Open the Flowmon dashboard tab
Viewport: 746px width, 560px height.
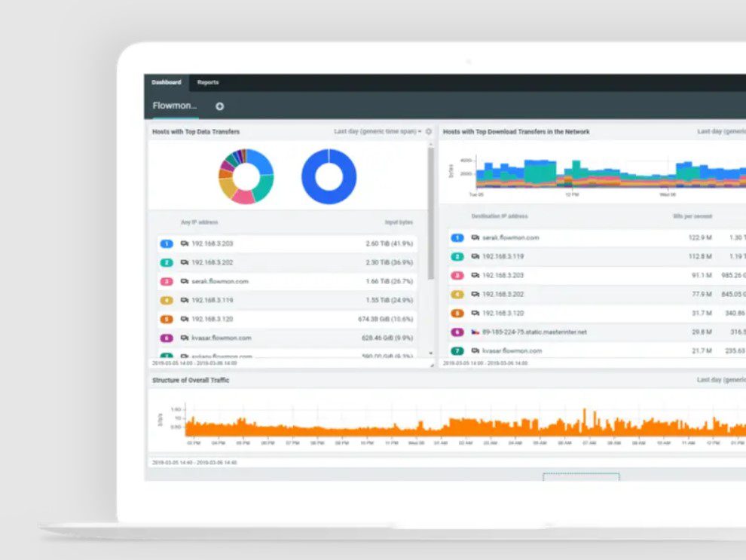pos(175,106)
